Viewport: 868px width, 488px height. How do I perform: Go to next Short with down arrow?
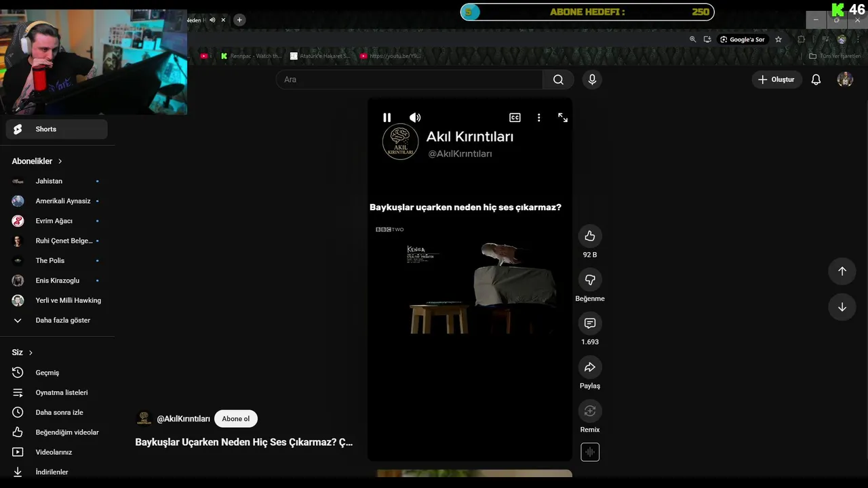pos(842,307)
